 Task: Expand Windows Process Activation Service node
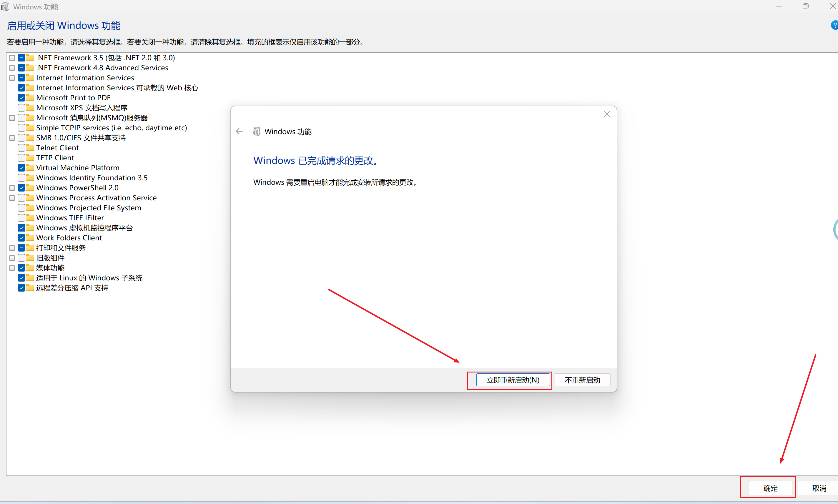pos(12,198)
